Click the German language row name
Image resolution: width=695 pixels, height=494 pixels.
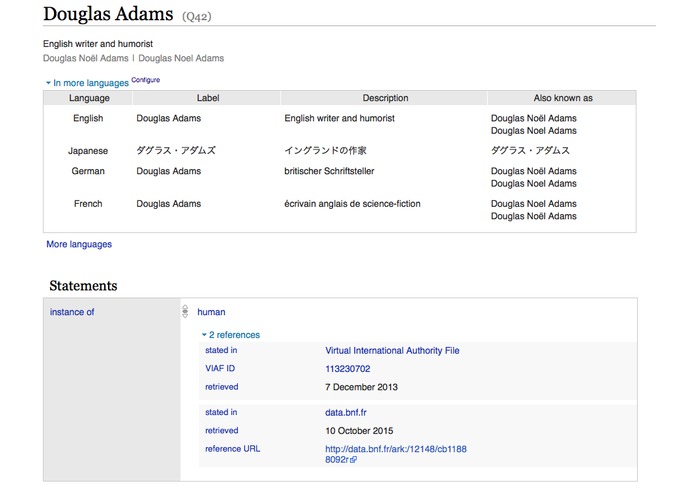point(88,171)
